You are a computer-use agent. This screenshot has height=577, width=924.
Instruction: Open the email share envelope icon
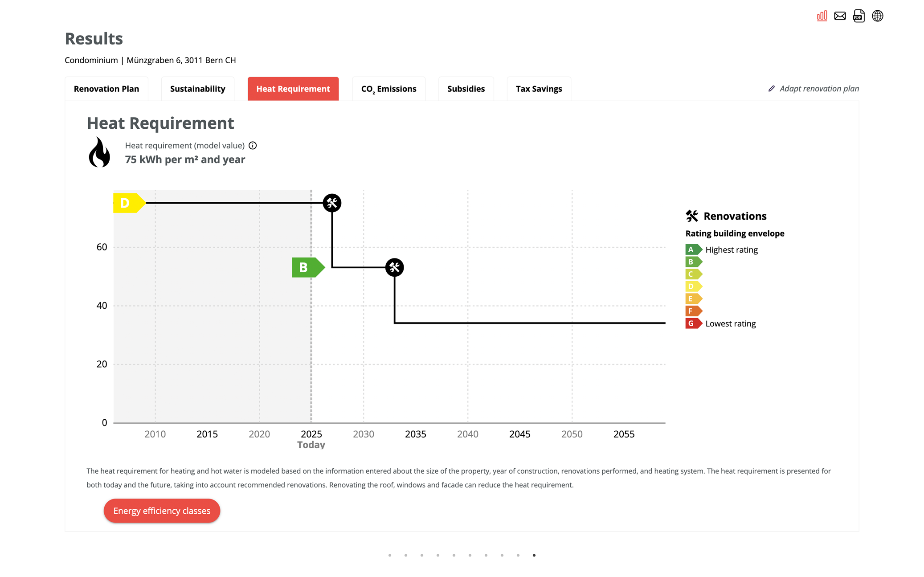[840, 16]
